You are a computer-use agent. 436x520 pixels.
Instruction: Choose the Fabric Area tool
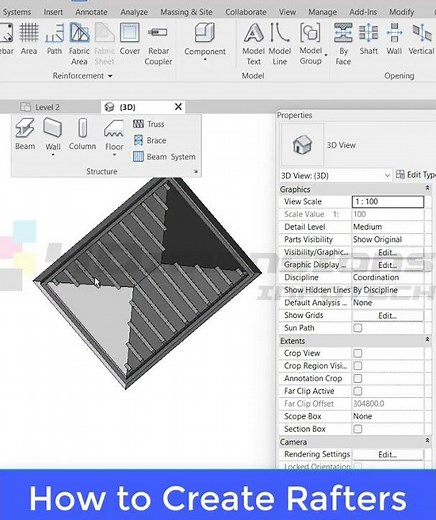click(x=79, y=44)
